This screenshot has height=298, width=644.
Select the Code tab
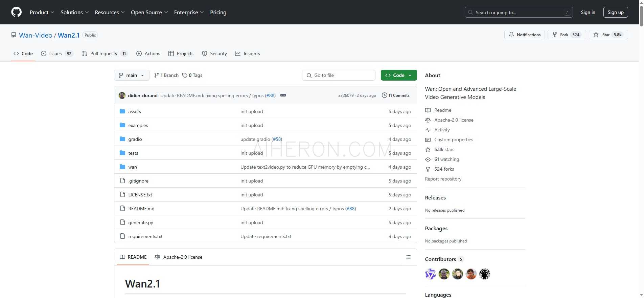point(23,54)
